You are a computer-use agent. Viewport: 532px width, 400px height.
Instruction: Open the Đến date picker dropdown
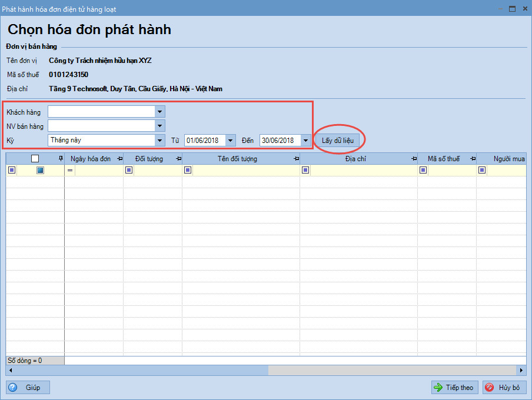pos(305,140)
